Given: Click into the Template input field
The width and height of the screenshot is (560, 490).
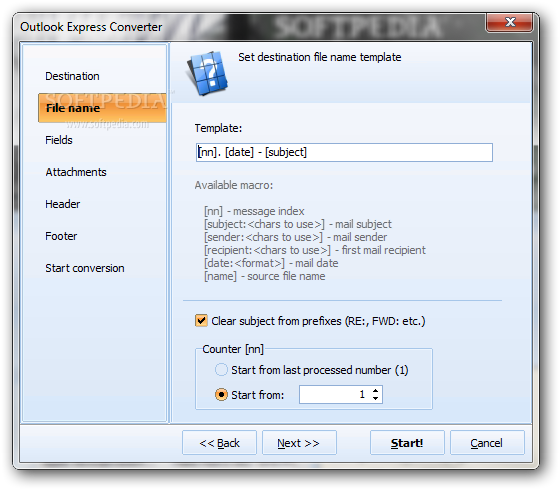Looking at the screenshot, I should tap(344, 152).
